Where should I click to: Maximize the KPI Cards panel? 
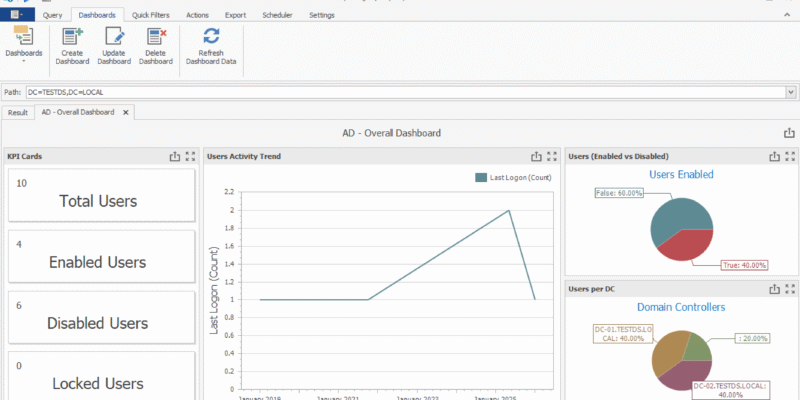click(190, 157)
